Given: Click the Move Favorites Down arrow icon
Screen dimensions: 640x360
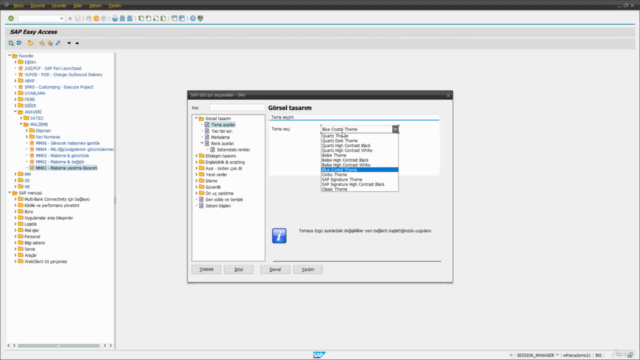Looking at the screenshot, I should [x=69, y=43].
